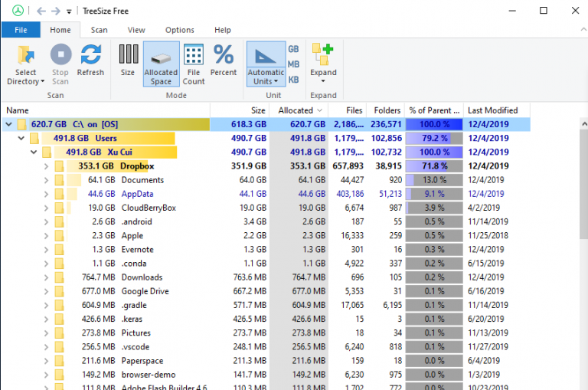588x390 pixels.
Task: Switch to the View tab
Action: [x=136, y=30]
